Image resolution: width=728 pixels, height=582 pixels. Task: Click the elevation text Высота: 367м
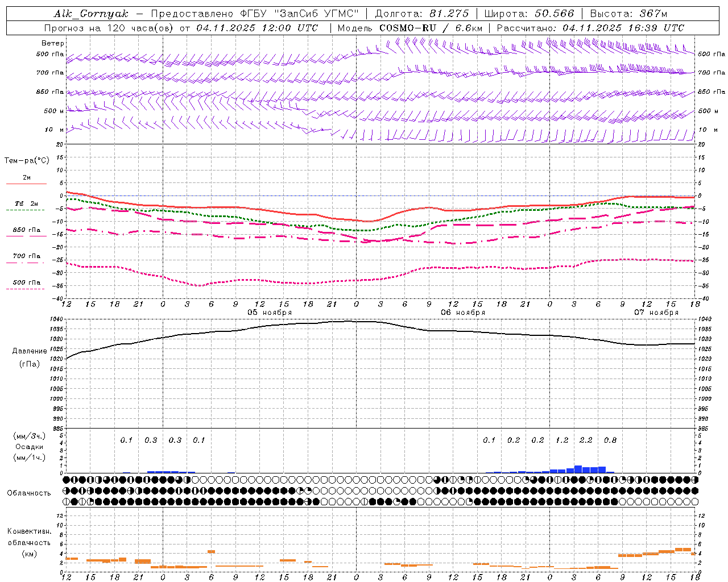[x=628, y=14]
